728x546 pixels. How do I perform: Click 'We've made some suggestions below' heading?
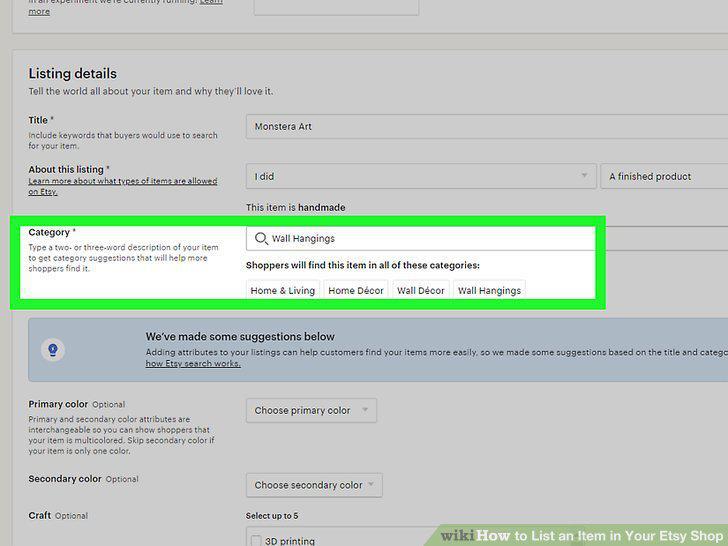tap(240, 336)
